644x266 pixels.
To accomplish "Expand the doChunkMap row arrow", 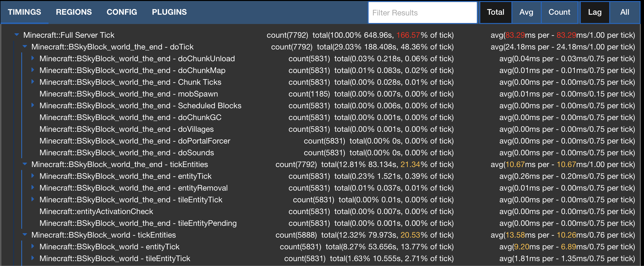I will [33, 70].
